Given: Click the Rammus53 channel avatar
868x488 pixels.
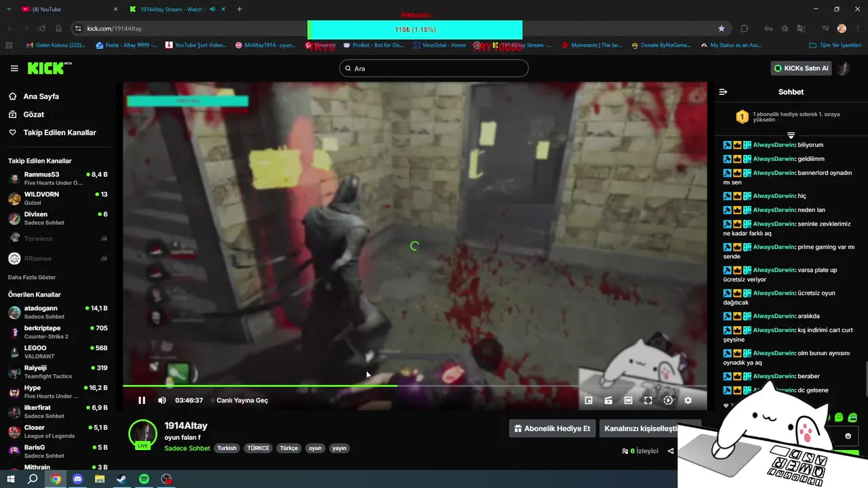Looking at the screenshot, I should click(14, 179).
